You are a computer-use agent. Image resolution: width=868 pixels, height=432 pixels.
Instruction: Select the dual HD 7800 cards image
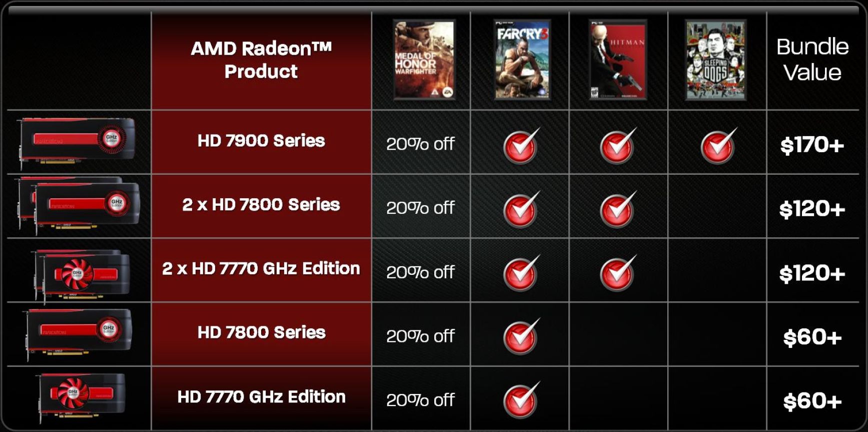79,205
